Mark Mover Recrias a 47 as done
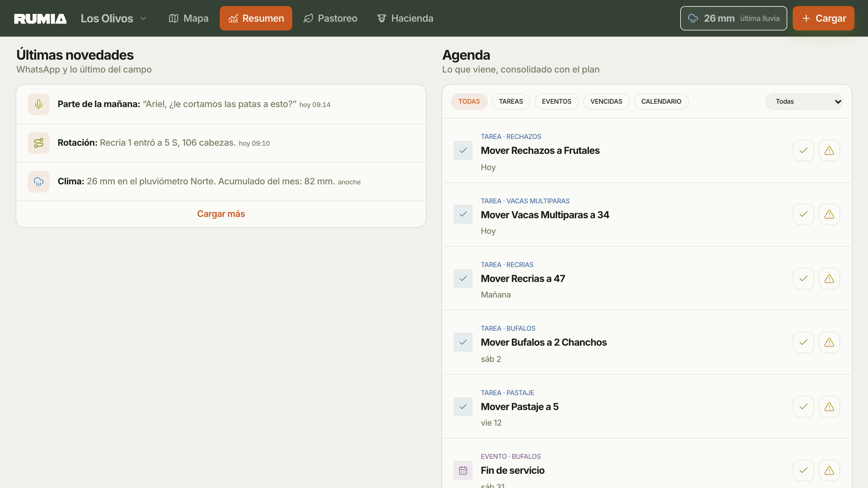This screenshot has height=488, width=868. click(x=804, y=279)
